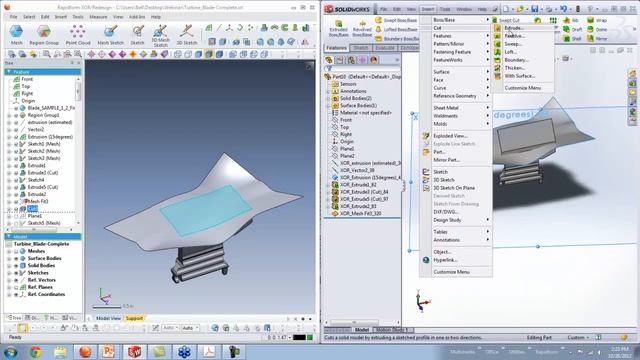
Task: Expand Solid Bodies(2) in SolidWorks tree
Action: (328, 98)
